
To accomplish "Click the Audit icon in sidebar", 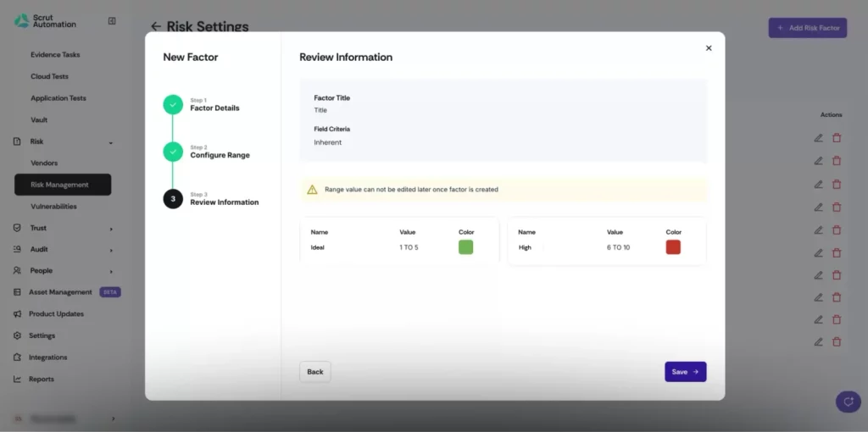I will [x=17, y=250].
